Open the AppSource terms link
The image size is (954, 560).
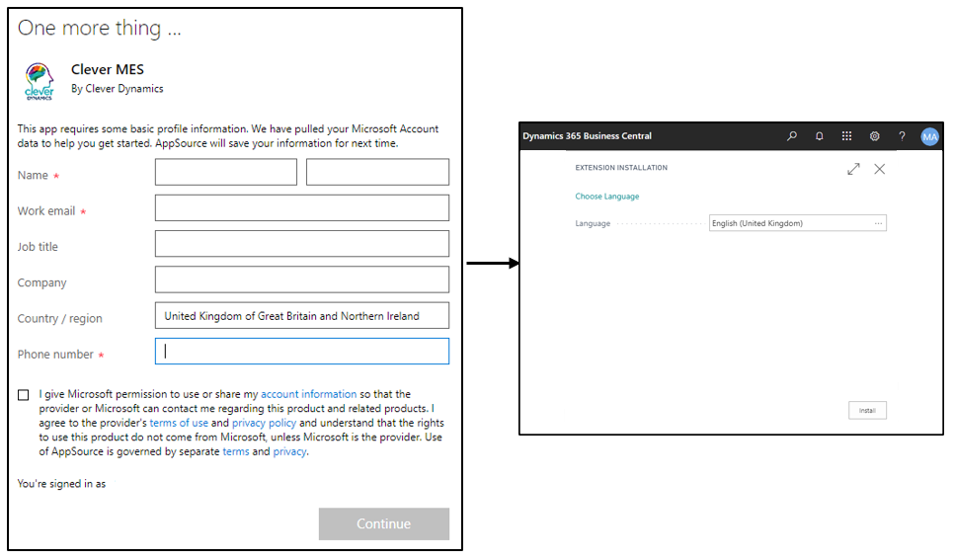(236, 451)
